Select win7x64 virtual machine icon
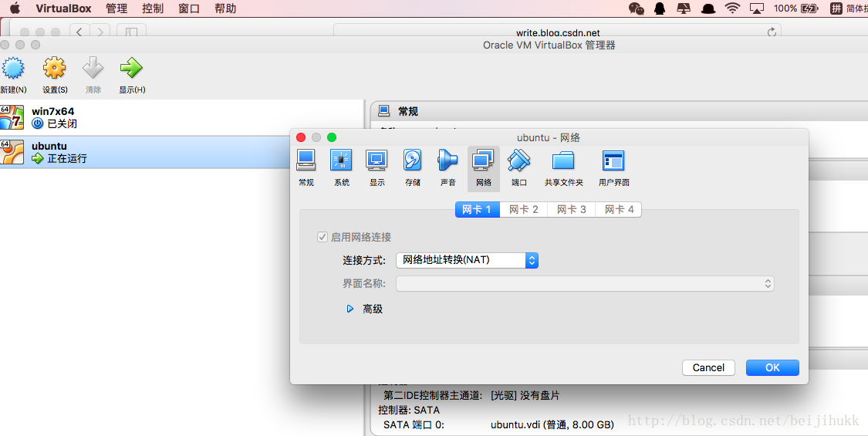The height and width of the screenshot is (436, 868). [x=12, y=117]
